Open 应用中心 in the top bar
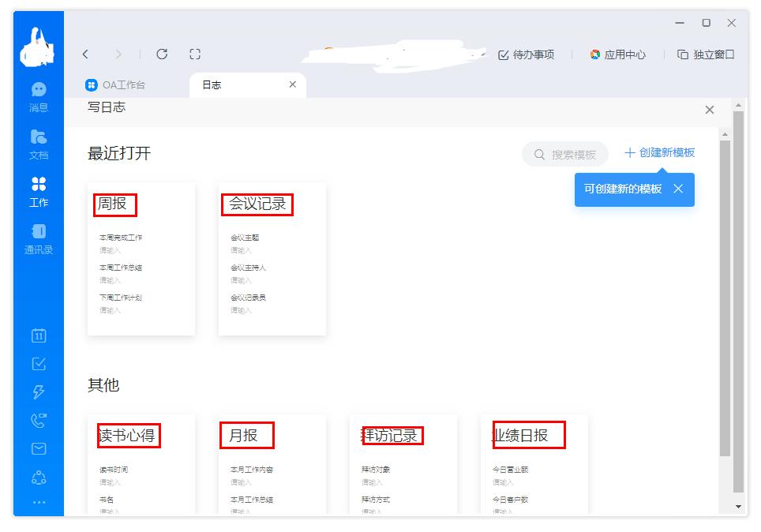This screenshot has height=532, width=761. [x=618, y=54]
